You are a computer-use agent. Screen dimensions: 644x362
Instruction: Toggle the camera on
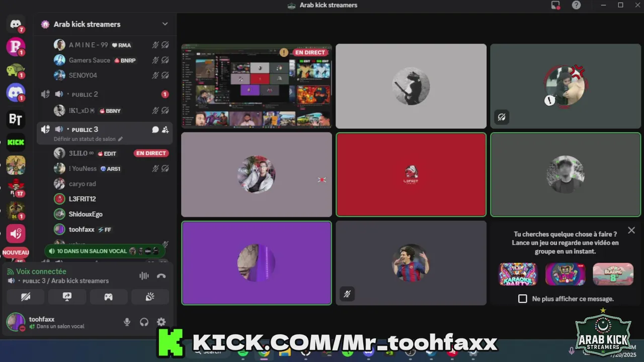tap(26, 297)
